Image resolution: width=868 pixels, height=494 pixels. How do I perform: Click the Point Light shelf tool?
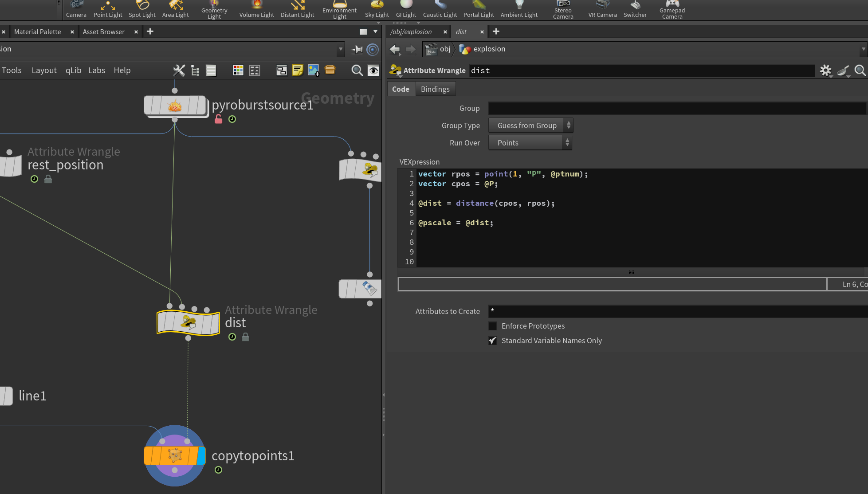(x=108, y=10)
